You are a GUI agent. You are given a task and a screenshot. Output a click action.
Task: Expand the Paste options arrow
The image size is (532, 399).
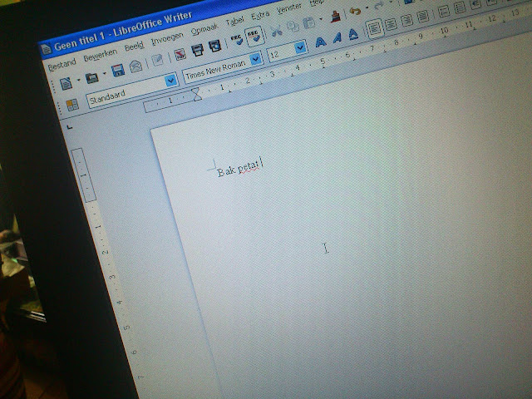pyautogui.click(x=321, y=18)
